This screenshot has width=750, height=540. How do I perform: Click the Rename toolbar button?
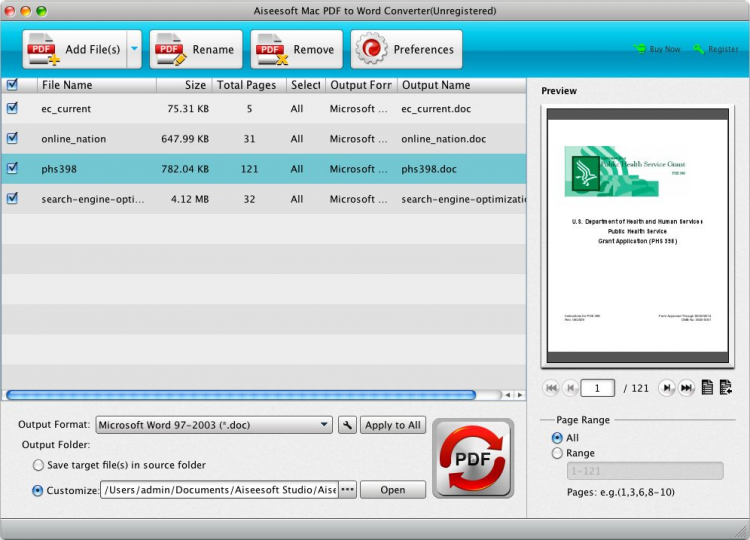tap(196, 49)
